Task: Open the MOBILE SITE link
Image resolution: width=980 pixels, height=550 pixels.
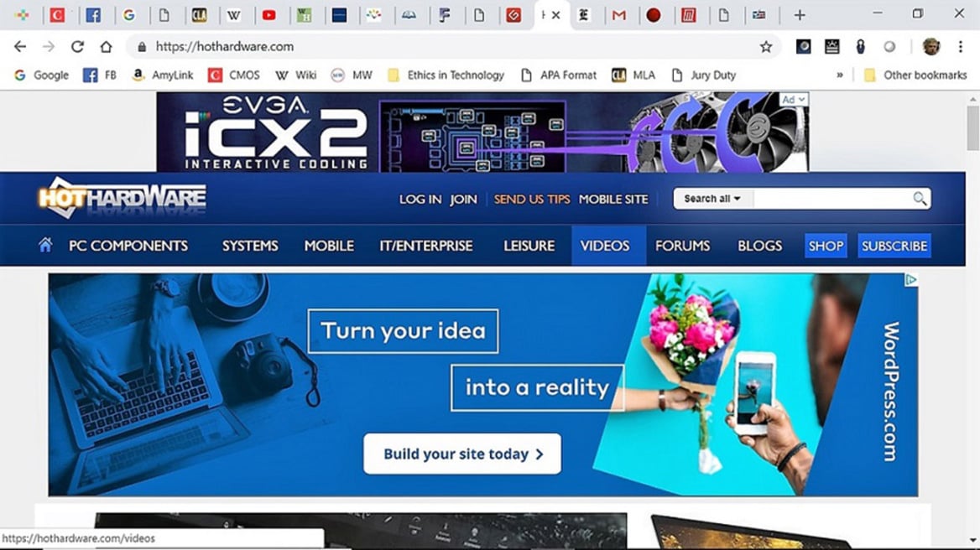Action: pos(613,200)
